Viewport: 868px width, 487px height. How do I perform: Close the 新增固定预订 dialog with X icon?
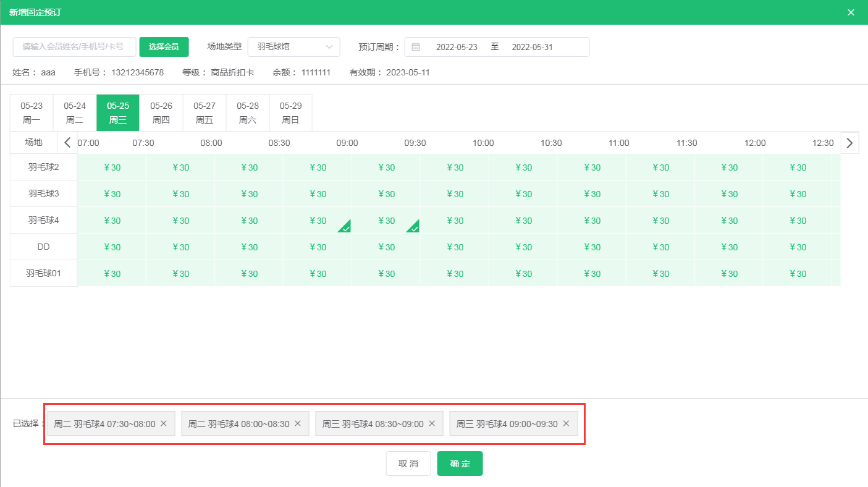(851, 12)
